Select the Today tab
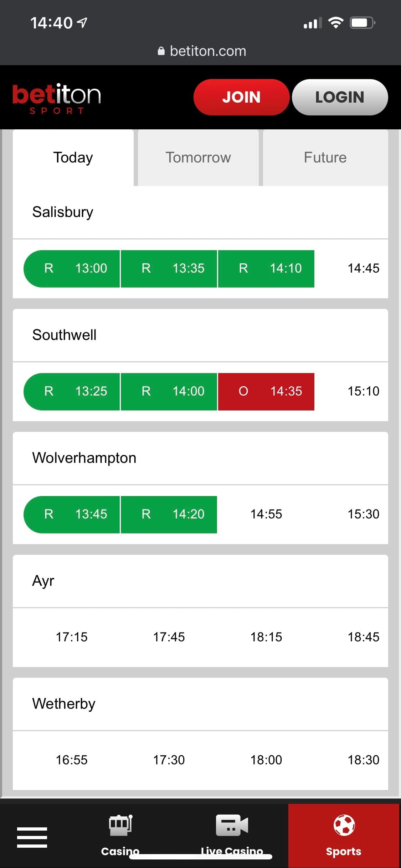 click(x=73, y=157)
